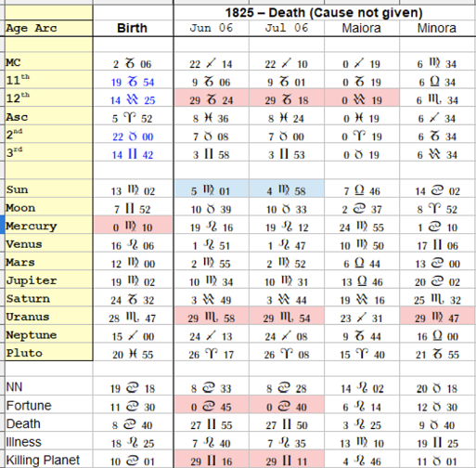Click the Minora column header
The height and width of the screenshot is (468, 476).
[437, 28]
